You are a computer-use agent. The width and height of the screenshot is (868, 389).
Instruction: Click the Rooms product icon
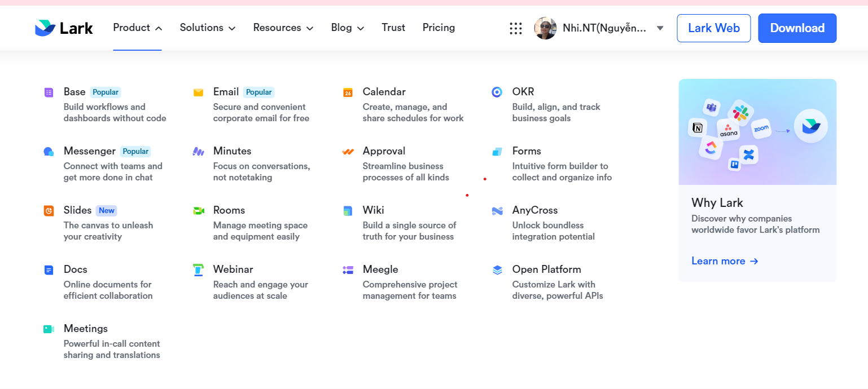(x=198, y=211)
